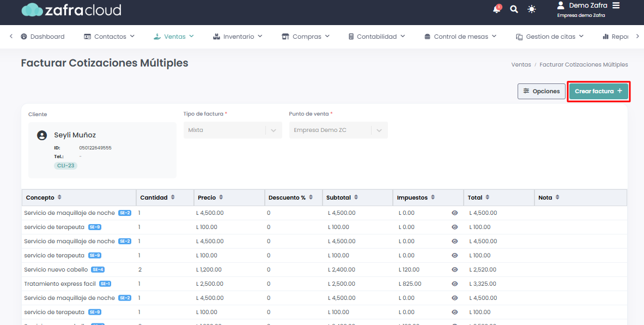Open the Contabilidad menu
The image size is (644, 325).
click(376, 37)
